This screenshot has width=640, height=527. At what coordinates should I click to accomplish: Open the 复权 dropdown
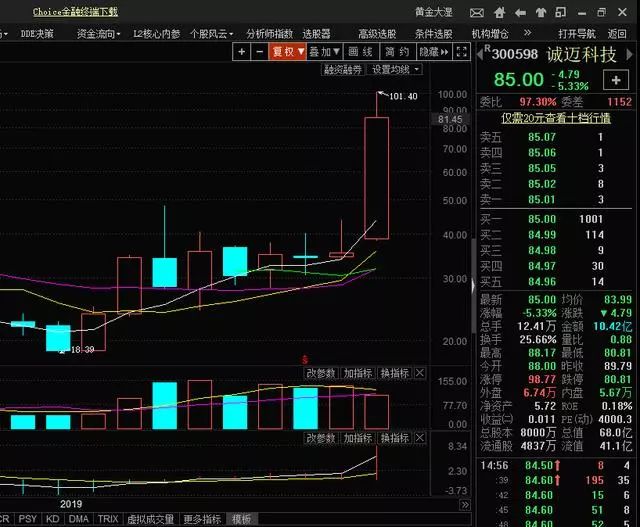[287, 52]
